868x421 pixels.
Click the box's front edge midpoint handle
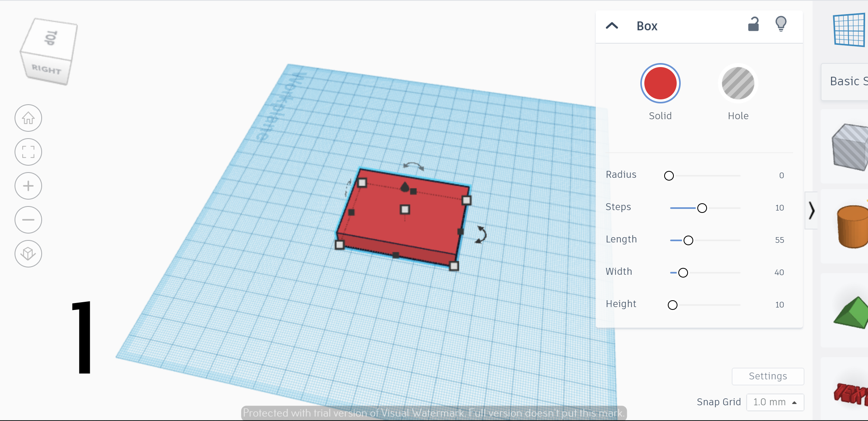[396, 255]
